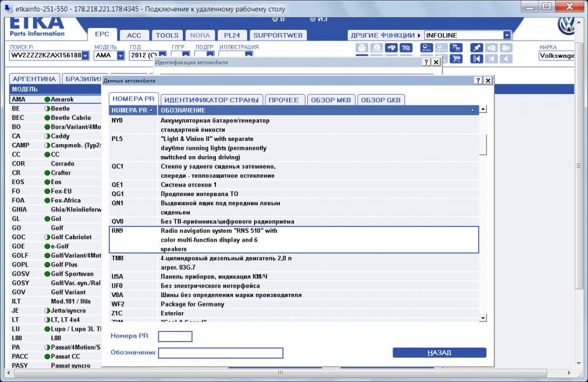Click the computer network toolbar icon
The width and height of the screenshot is (588, 382).
[427, 48]
